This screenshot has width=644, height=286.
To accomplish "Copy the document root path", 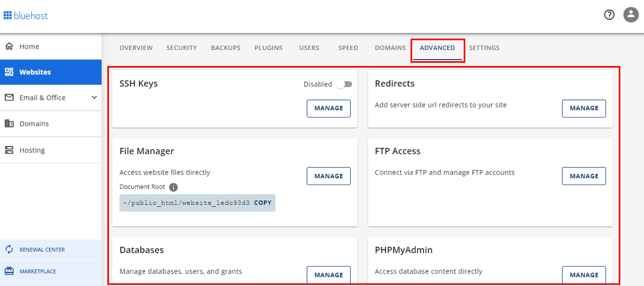I will 263,203.
